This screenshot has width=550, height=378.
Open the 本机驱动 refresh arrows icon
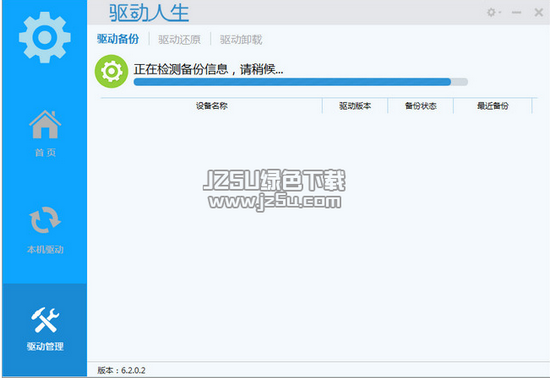pyautogui.click(x=45, y=220)
